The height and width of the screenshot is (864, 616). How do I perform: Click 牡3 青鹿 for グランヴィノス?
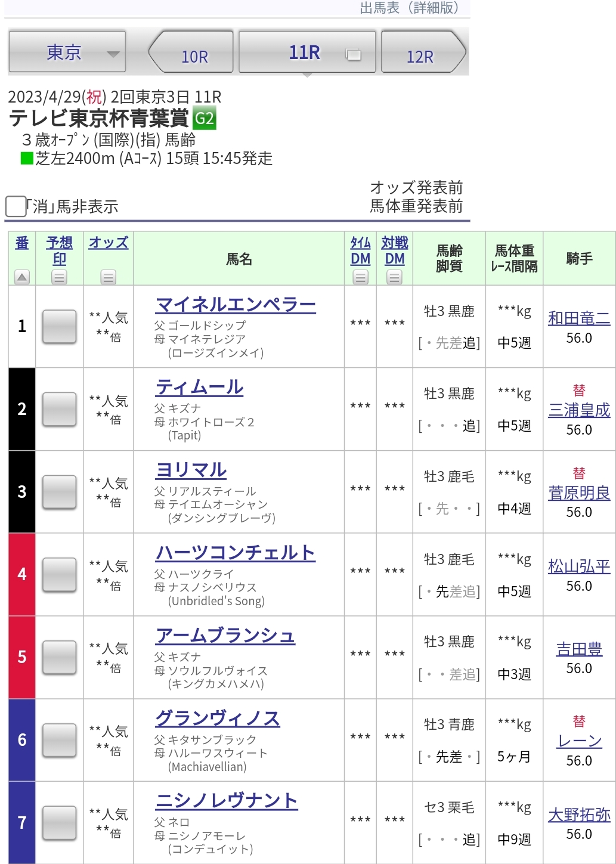[449, 724]
